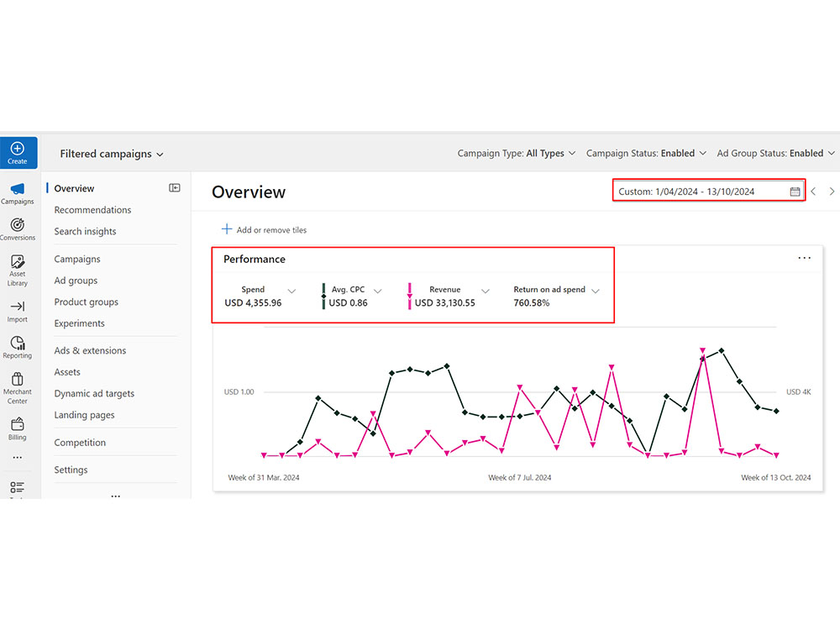The width and height of the screenshot is (840, 630).
Task: Click the Return on ad spend value 760.58%
Action: [x=532, y=302]
